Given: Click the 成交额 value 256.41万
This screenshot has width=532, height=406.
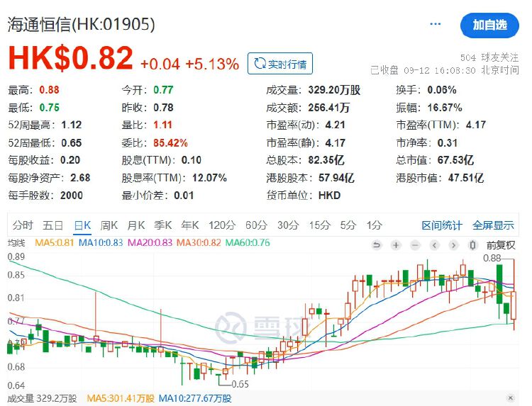Looking at the screenshot, I should click(328, 108).
